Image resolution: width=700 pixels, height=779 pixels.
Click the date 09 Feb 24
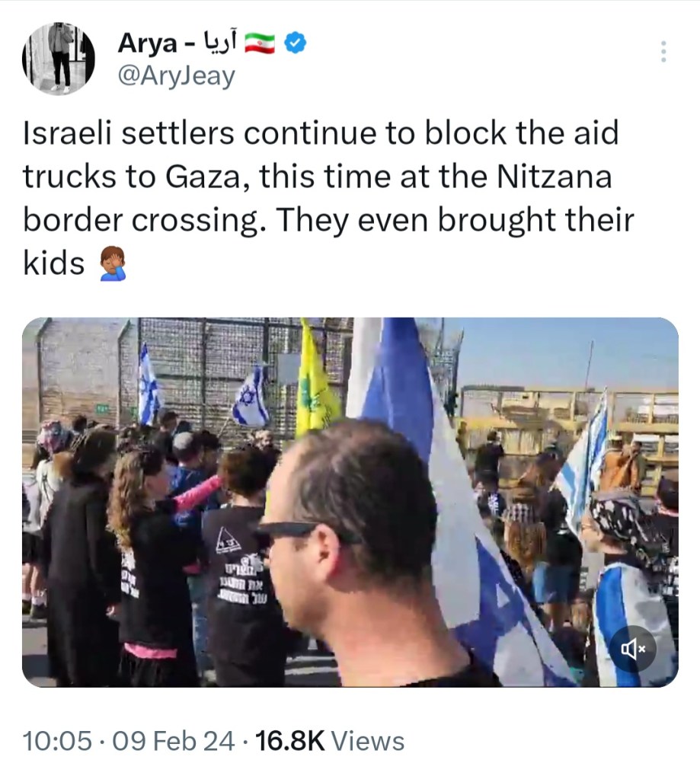click(174, 741)
